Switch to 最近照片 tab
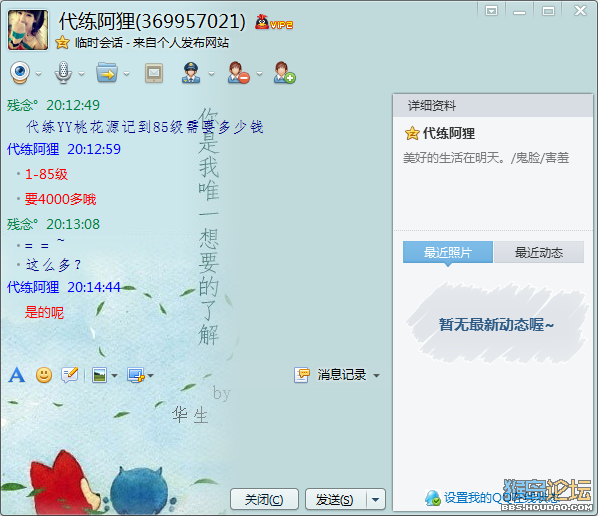Image resolution: width=598 pixels, height=516 pixels. 448,252
